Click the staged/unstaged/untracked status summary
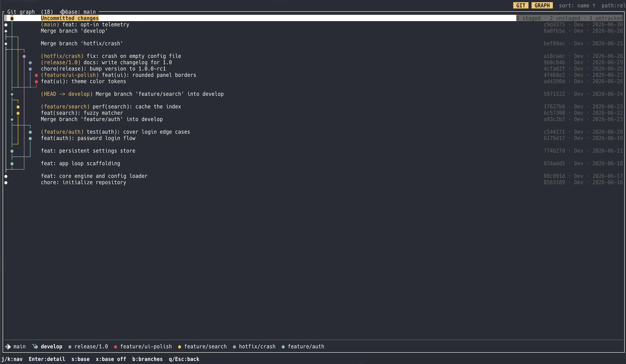This screenshot has width=626, height=364. click(570, 18)
